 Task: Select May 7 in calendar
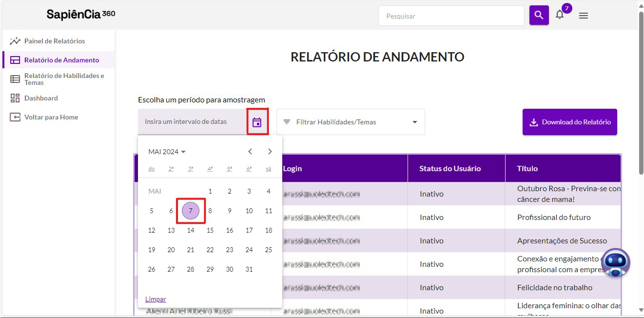tap(191, 211)
